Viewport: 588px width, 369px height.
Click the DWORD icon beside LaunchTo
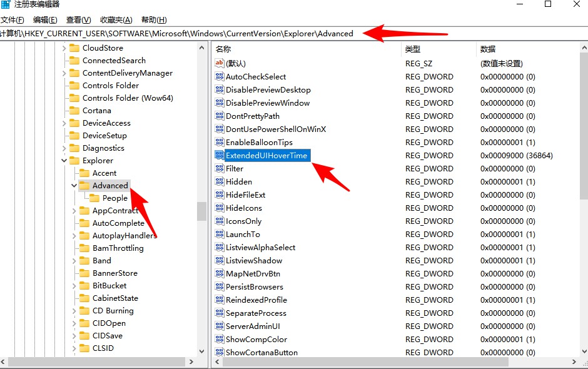coord(220,234)
